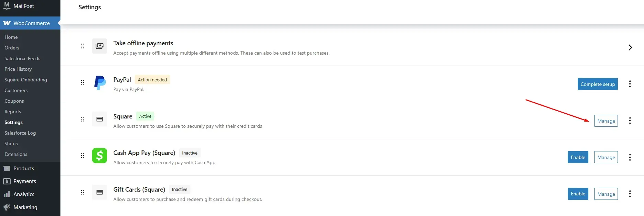
Task: Open the Reports page
Action: (x=13, y=112)
